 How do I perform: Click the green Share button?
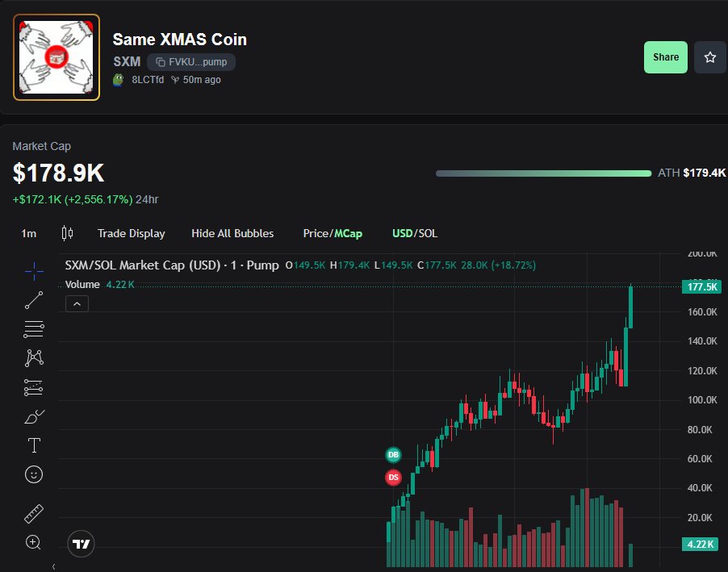click(665, 57)
